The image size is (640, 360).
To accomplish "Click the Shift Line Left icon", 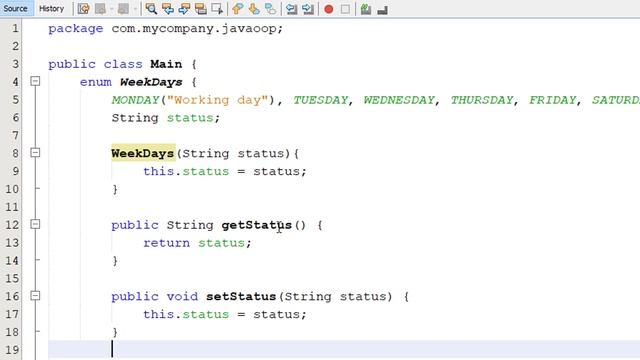I will click(291, 9).
